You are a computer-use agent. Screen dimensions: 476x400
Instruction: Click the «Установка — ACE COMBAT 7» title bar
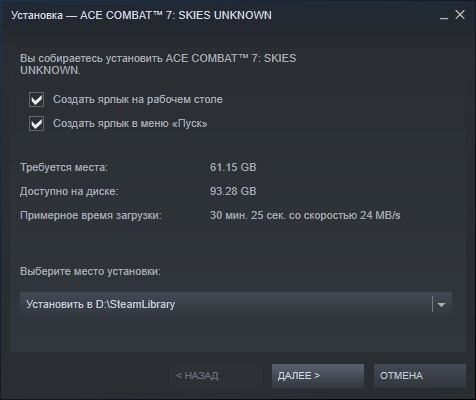pos(141,15)
